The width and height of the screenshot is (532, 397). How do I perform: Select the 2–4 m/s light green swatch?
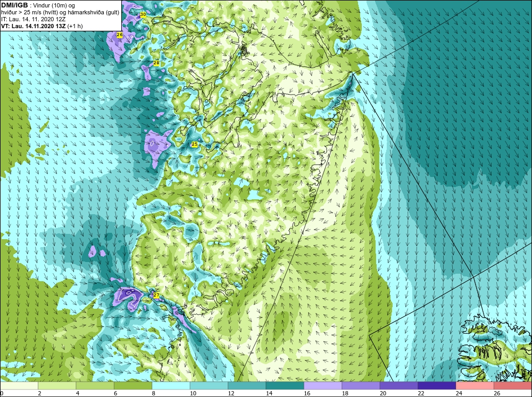[x=57, y=386]
